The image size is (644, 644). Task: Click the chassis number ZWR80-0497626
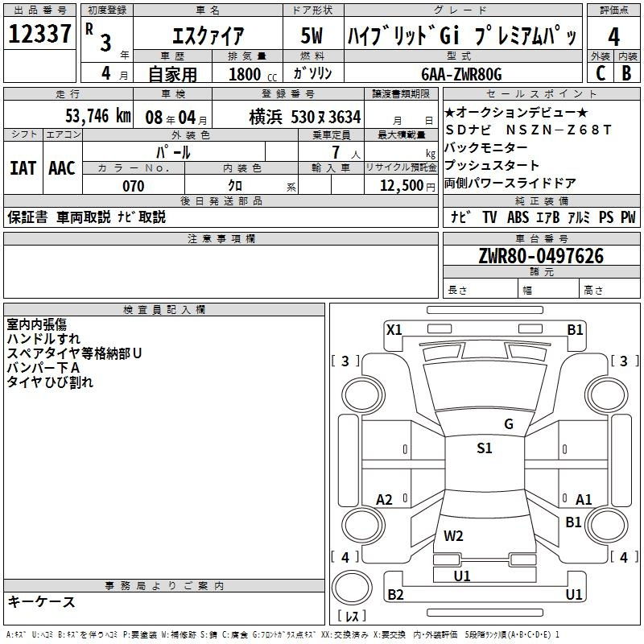[540, 256]
